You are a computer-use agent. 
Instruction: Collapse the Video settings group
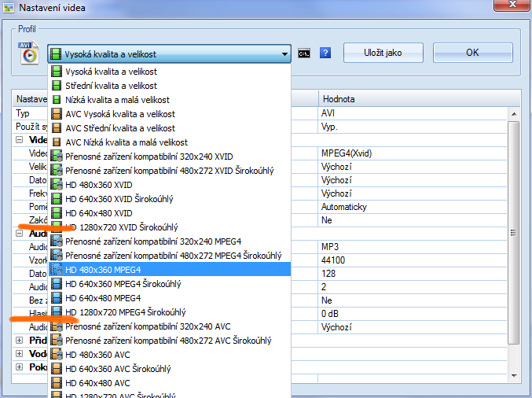click(x=20, y=139)
